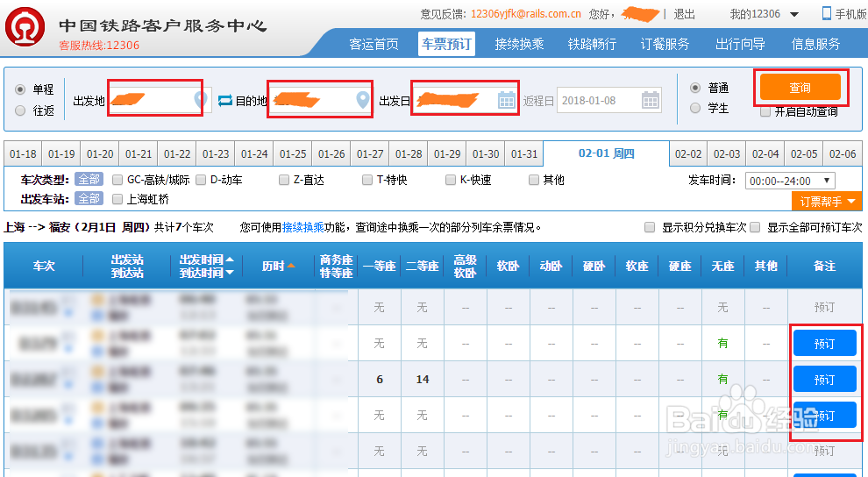868x477 pixels.
Task: Click the 出发日 departure date field
Action: coord(466,100)
